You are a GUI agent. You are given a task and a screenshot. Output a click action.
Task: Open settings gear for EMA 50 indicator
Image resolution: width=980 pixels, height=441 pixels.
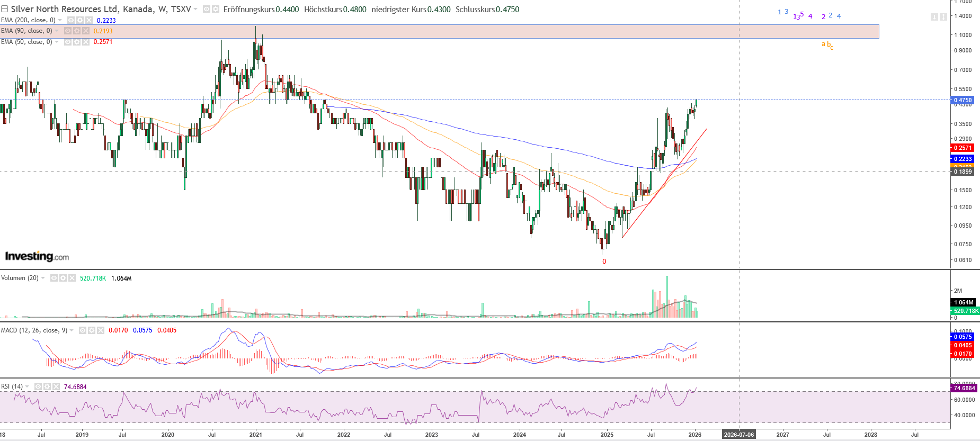coord(76,42)
